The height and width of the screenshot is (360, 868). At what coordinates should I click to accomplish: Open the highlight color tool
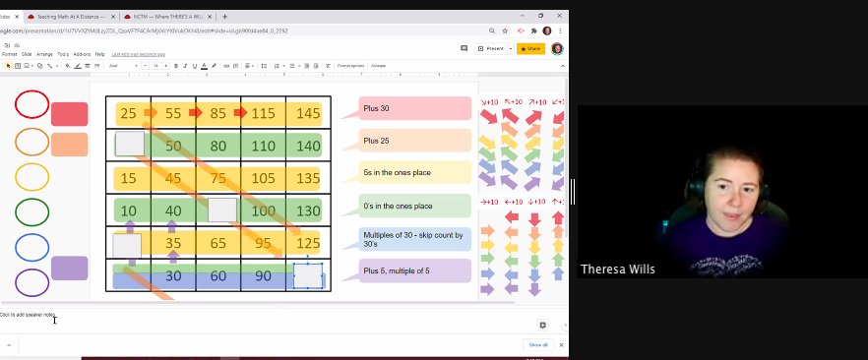coord(215,66)
